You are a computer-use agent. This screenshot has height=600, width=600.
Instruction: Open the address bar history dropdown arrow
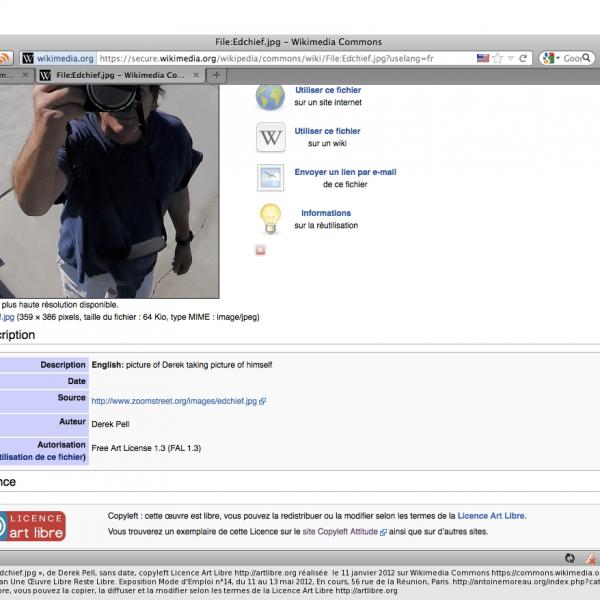[510, 58]
